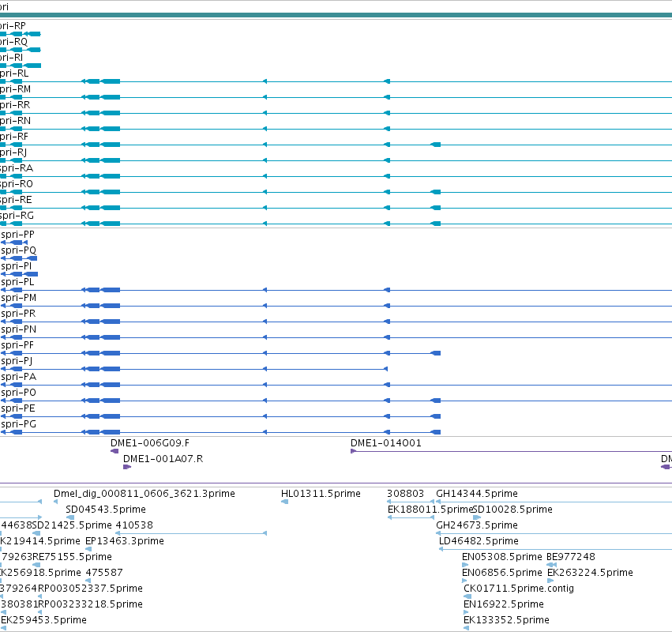Select GH24673.5prime EST label
Screen dimensions: 672x632
tap(477, 525)
